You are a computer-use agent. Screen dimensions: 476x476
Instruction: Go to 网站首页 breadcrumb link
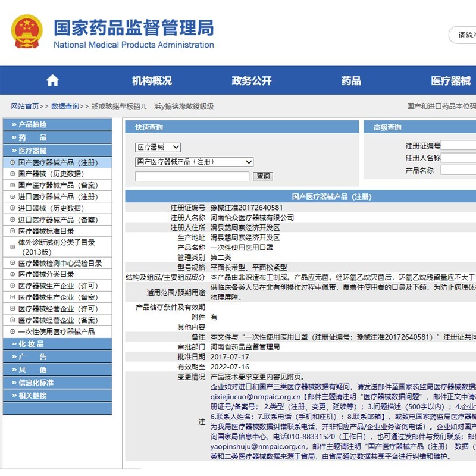point(25,107)
